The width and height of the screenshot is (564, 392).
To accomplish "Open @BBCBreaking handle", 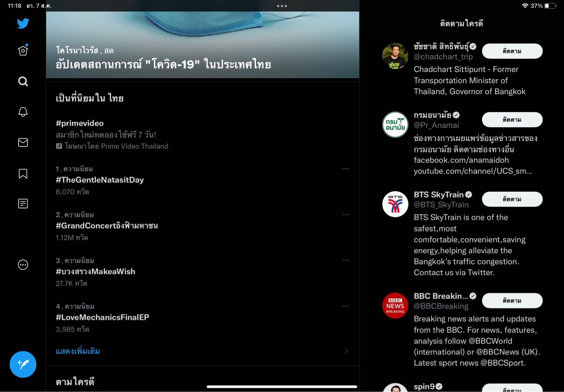I will click(441, 306).
